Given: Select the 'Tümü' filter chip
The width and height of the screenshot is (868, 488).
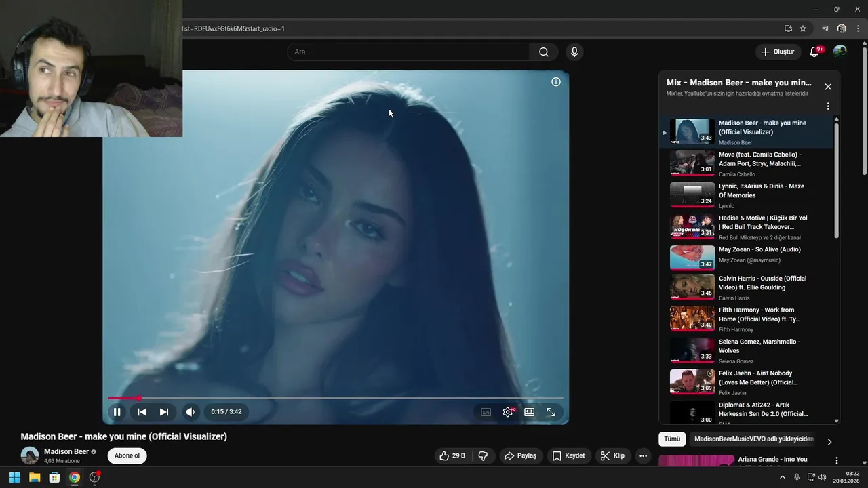Looking at the screenshot, I should click(x=672, y=439).
